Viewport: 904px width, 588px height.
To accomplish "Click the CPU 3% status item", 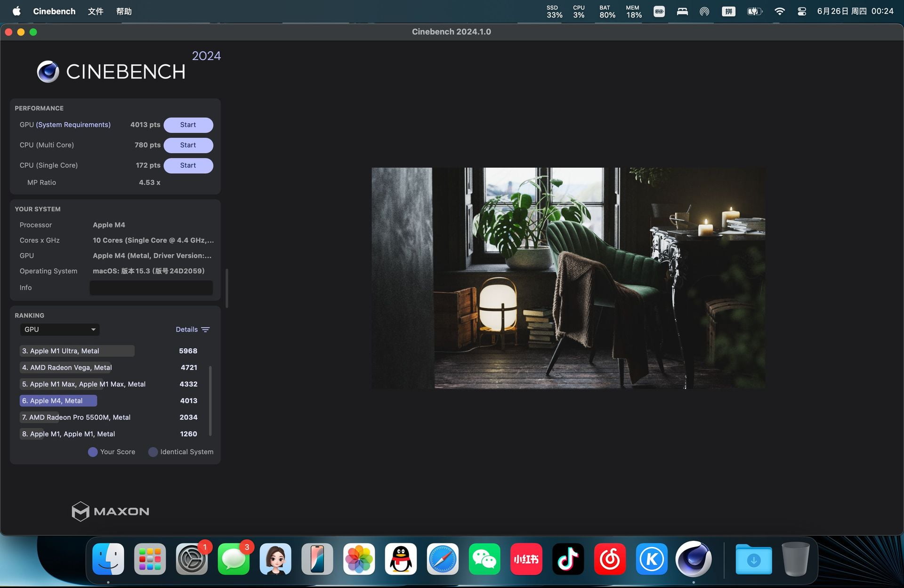I will coord(579,11).
